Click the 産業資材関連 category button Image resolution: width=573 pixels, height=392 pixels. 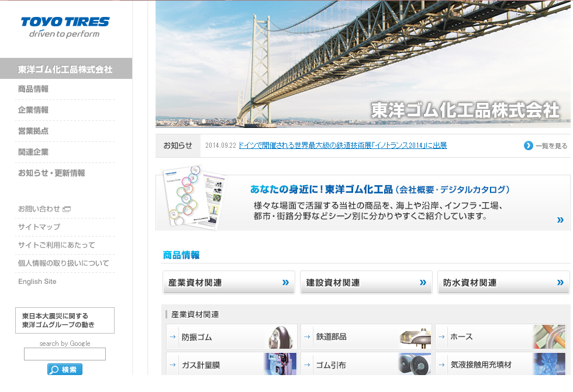tap(229, 283)
